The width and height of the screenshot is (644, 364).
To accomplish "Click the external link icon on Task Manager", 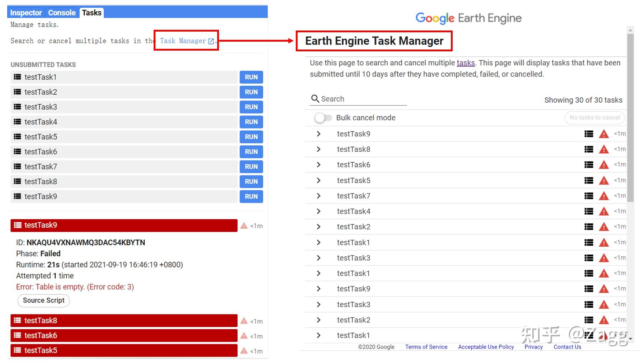I will tap(211, 41).
